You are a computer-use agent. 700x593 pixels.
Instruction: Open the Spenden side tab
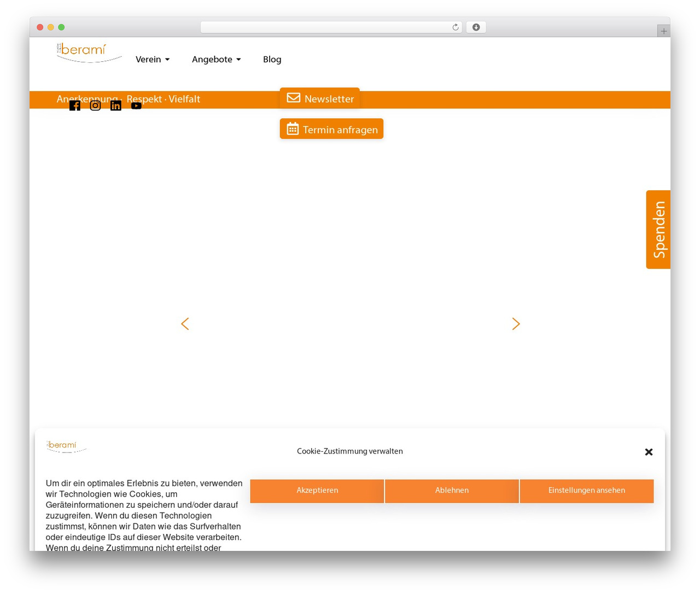pyautogui.click(x=658, y=230)
